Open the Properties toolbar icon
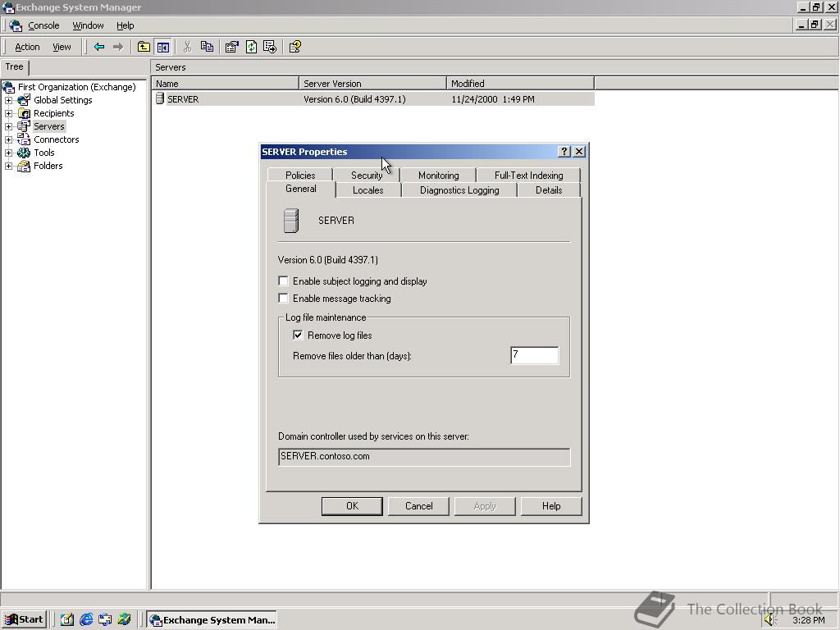This screenshot has height=630, width=840. tap(231, 47)
